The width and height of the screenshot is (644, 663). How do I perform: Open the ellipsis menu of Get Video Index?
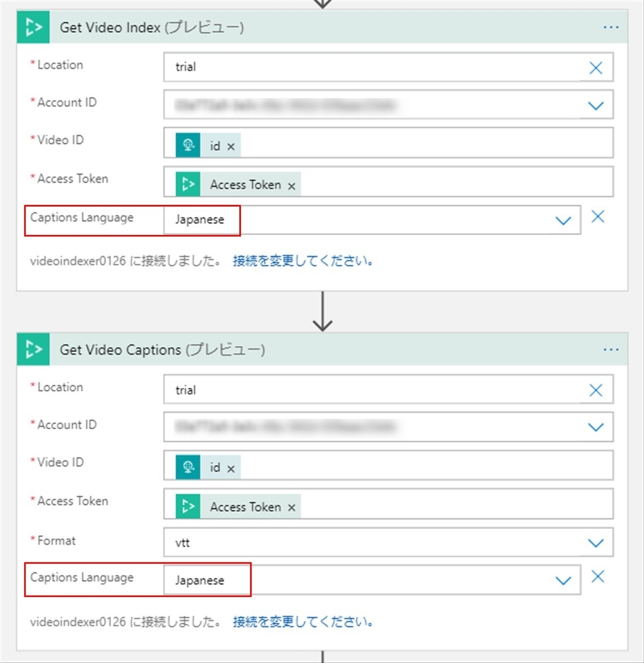[x=611, y=27]
